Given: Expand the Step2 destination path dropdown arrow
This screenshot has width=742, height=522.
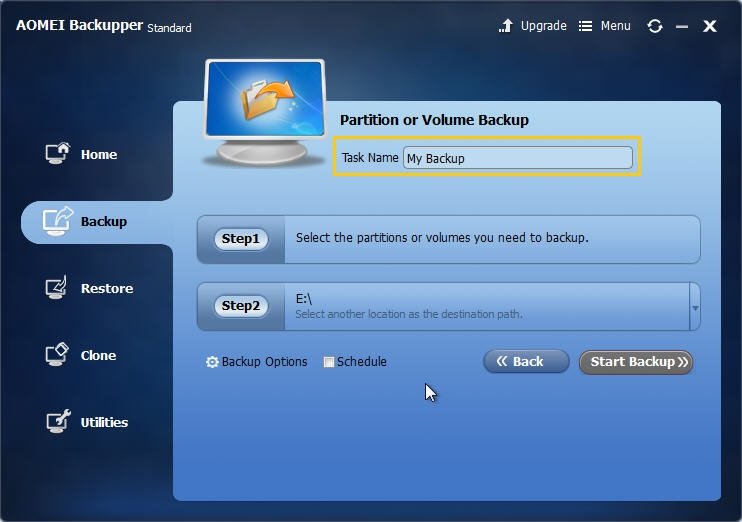Looking at the screenshot, I should pos(695,308).
